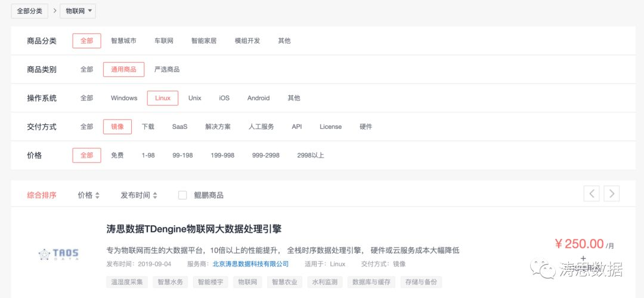Click the TAOS Data logo thumbnail
This screenshot has height=298, width=644.
[58, 255]
